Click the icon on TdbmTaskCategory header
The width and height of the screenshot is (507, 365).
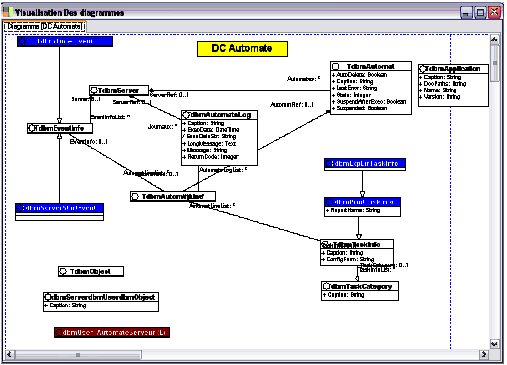pos(326,286)
